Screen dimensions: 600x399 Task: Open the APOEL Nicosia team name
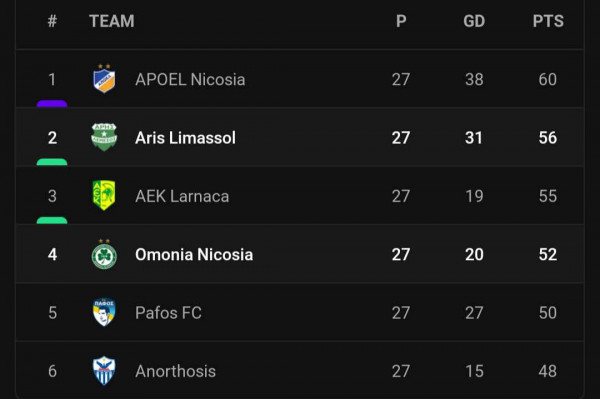(x=190, y=80)
